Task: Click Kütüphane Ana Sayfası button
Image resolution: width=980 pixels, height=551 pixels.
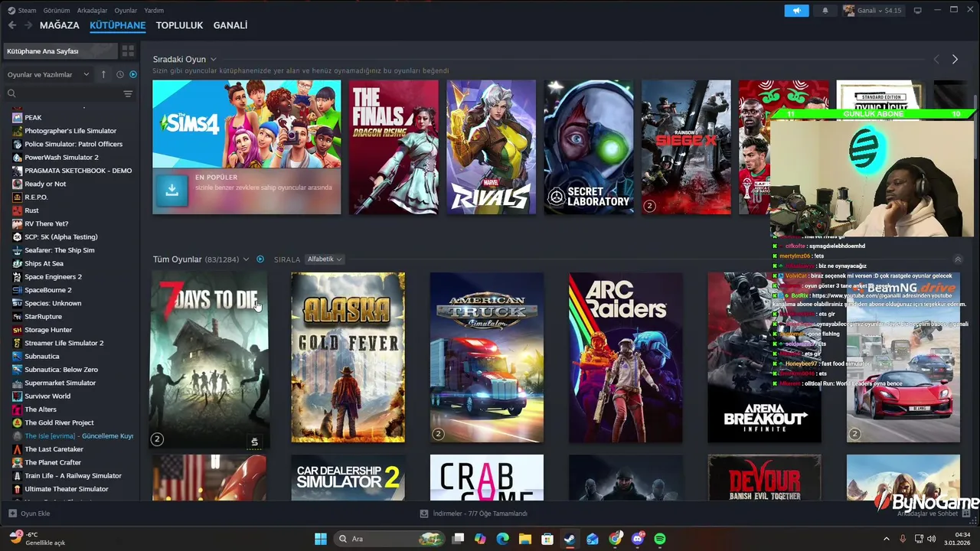Action: point(60,51)
